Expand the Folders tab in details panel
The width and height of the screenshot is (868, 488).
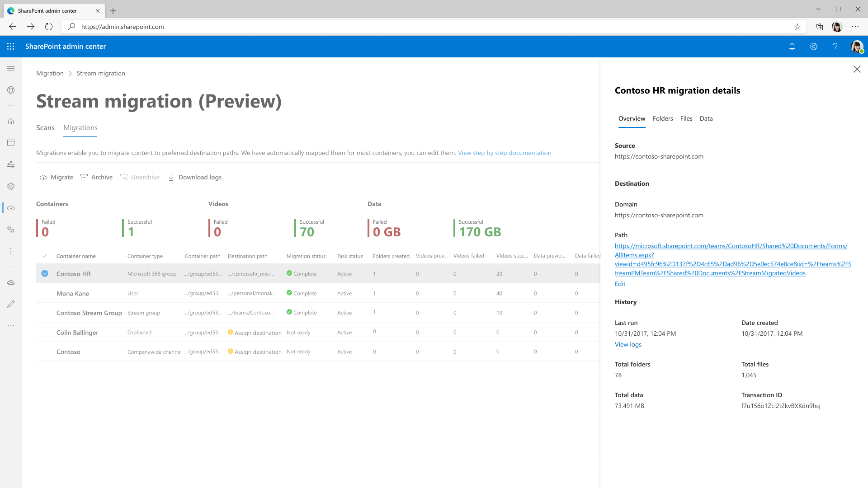(x=663, y=118)
